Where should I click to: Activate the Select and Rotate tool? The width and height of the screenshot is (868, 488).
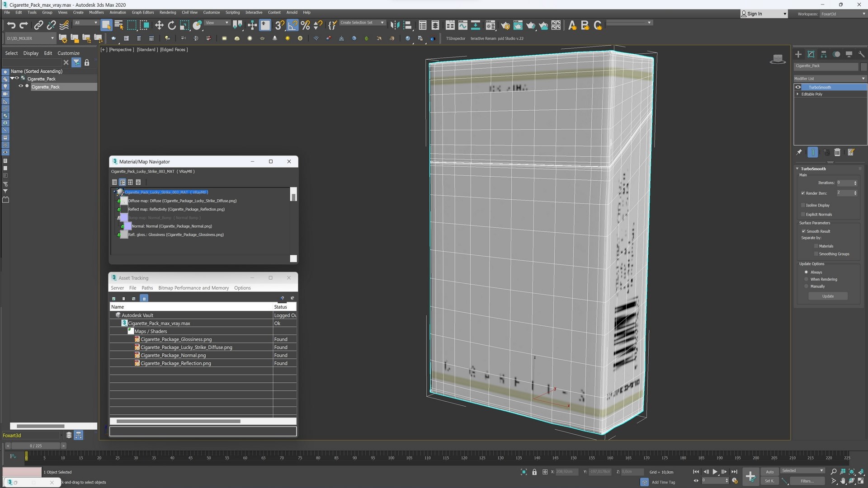172,25
